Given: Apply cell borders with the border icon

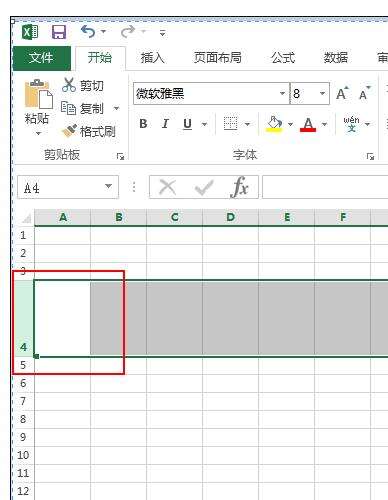Looking at the screenshot, I should [230, 124].
